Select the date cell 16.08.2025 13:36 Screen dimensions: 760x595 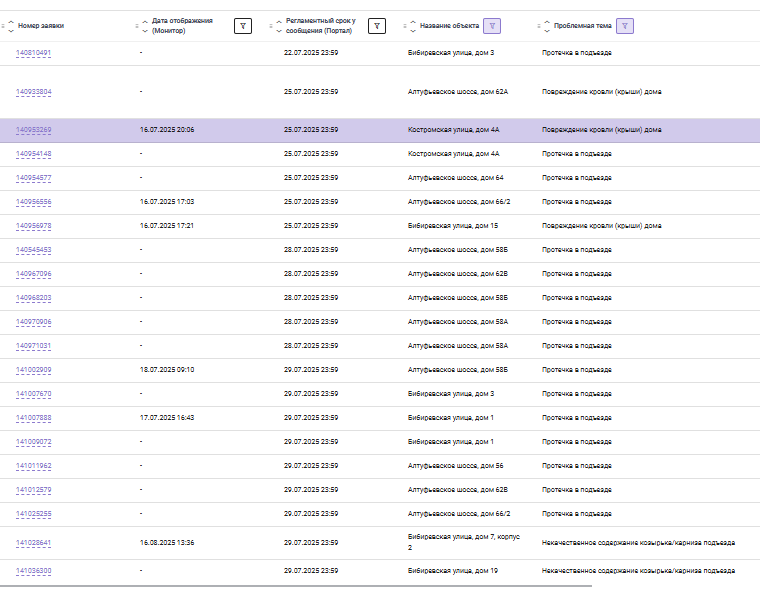[x=167, y=543]
